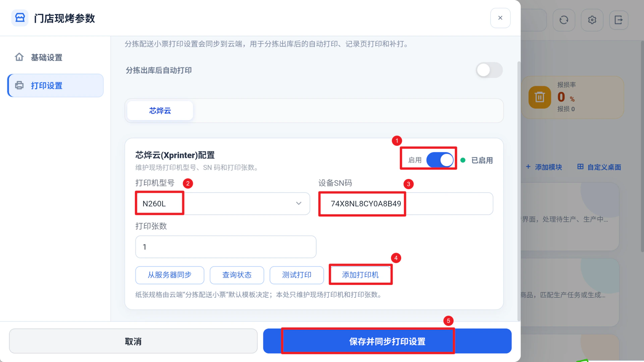Enable the 分拣出库后自动打印 toggle
This screenshot has height=362, width=644.
tap(489, 70)
